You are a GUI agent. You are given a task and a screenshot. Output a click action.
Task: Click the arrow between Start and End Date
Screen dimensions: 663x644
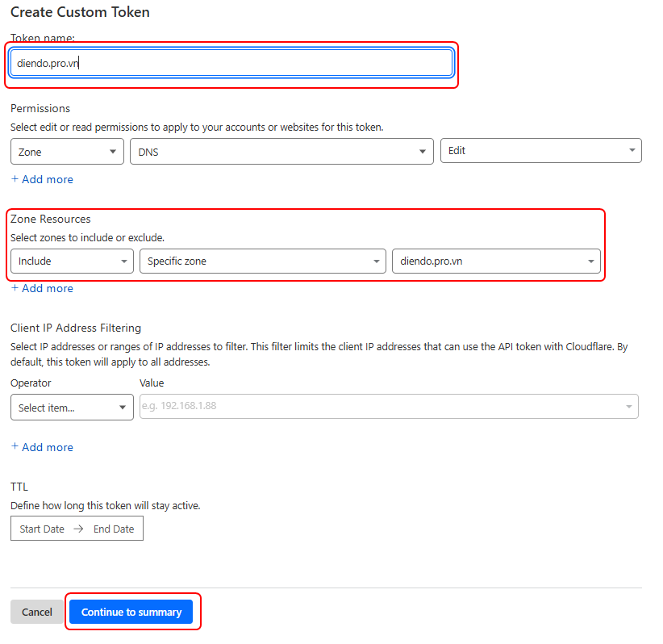[x=78, y=529]
